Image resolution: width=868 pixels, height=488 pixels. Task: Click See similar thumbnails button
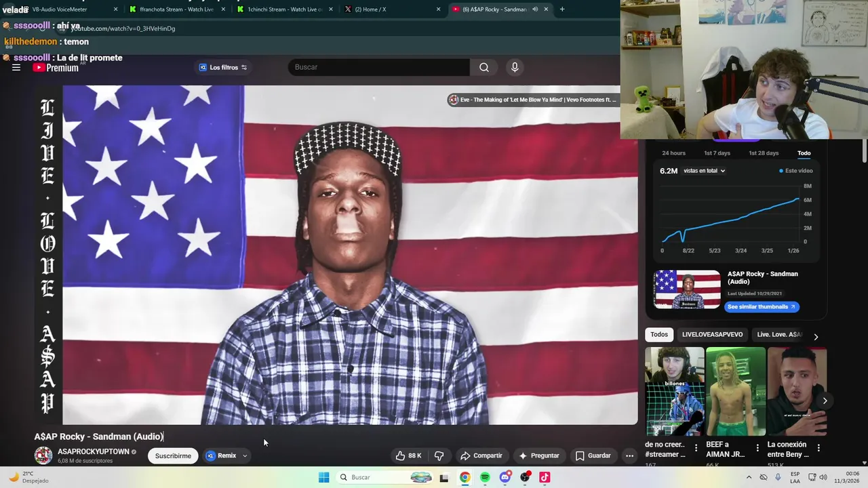(762, 306)
